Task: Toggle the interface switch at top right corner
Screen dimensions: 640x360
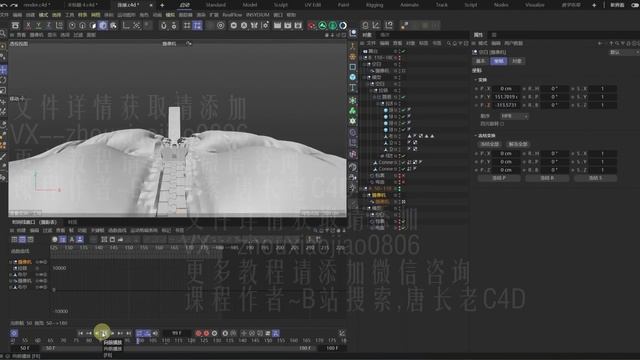Action: pyautogui.click(x=635, y=5)
